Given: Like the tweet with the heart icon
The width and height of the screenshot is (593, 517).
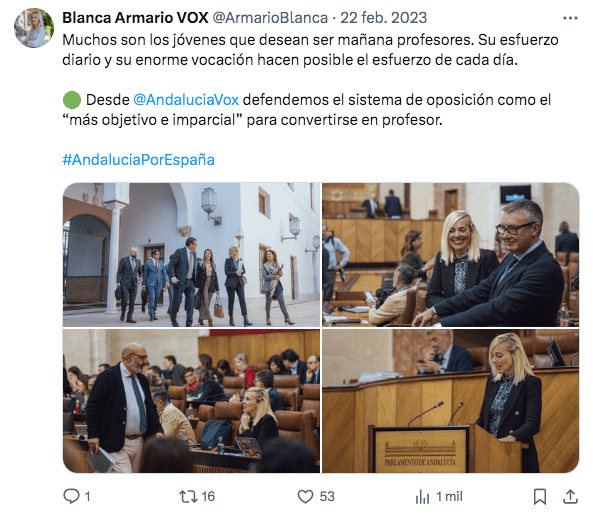Looking at the screenshot, I should [x=305, y=497].
